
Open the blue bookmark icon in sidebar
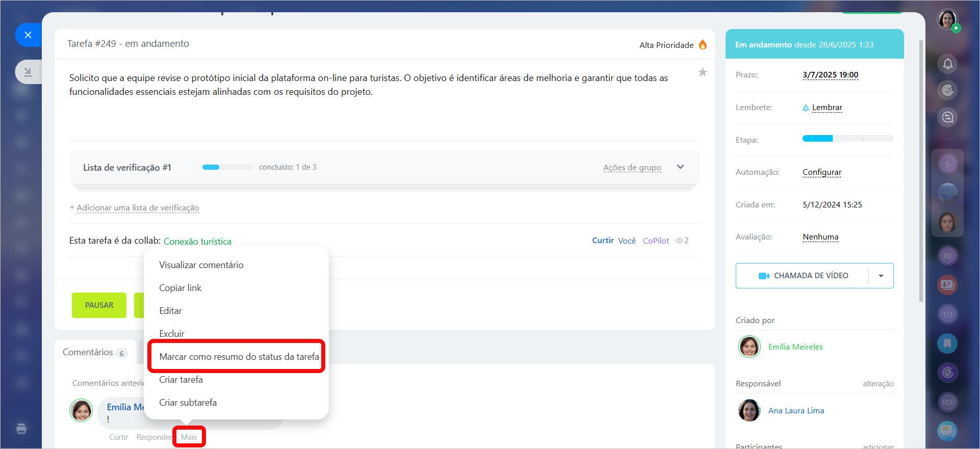pos(947,344)
